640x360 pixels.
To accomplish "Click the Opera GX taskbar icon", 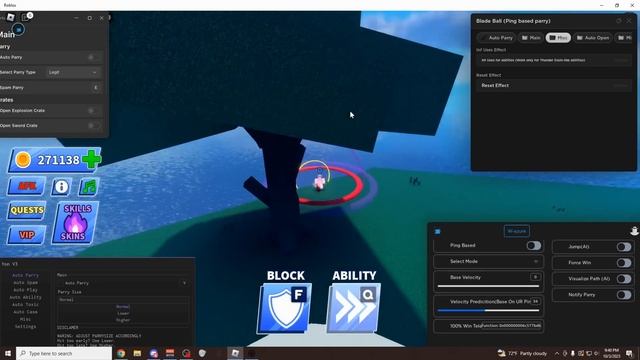I will coord(186,353).
